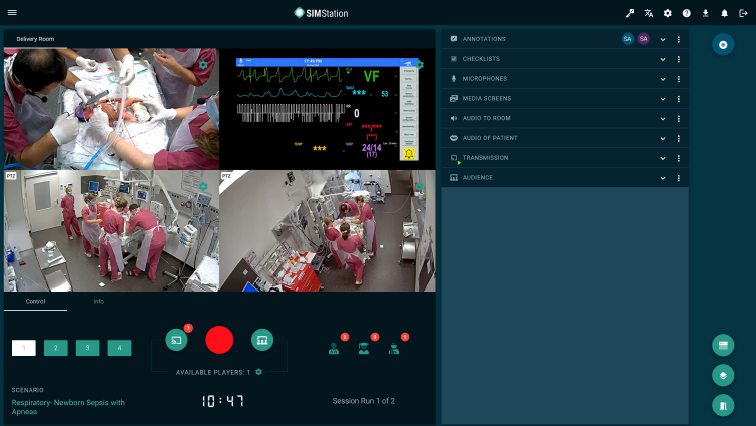Select preset layout button 1
This screenshot has width=756, height=426.
(x=24, y=348)
